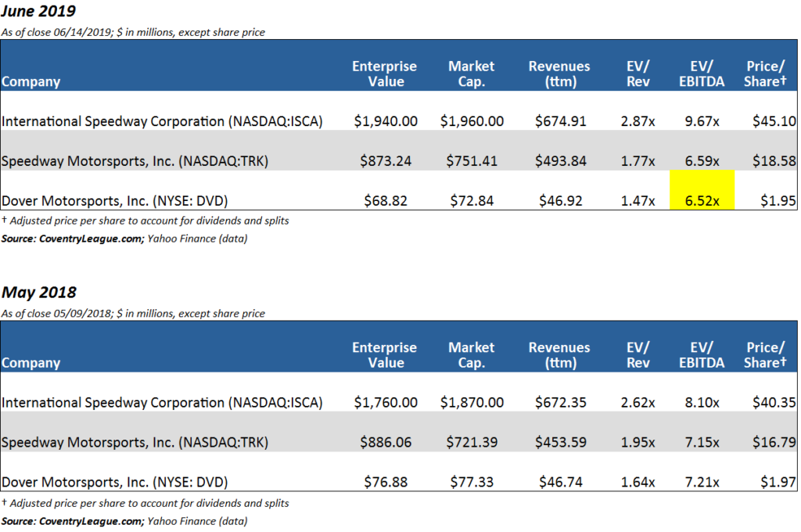Click the yellow-highlighted 6.52x cell
Viewport: 801px width, 532px height.
pos(702,190)
